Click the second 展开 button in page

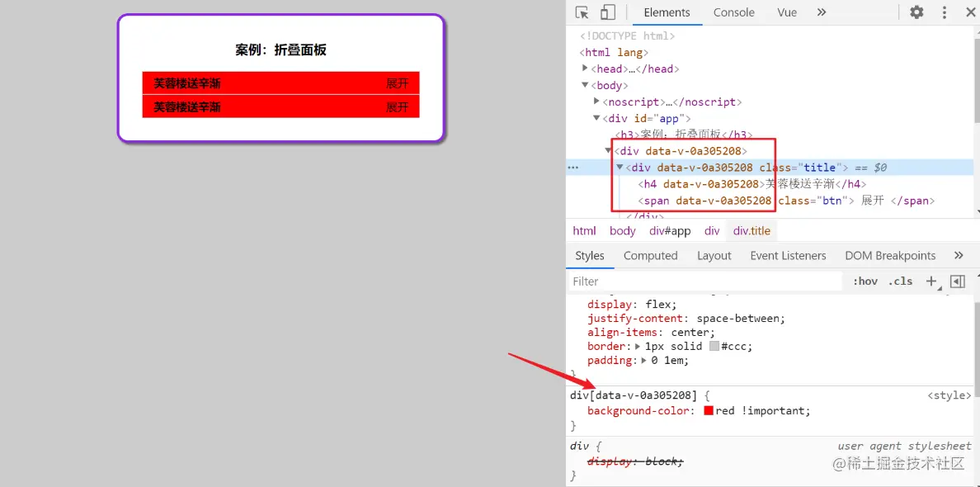(398, 107)
